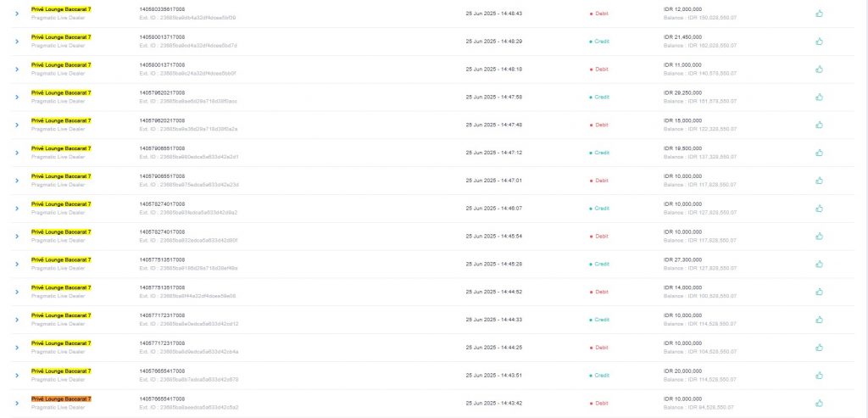The height and width of the screenshot is (418, 868).
Task: Click thumbs-up icon on 14:44:52 debit row
Action: coord(820,292)
